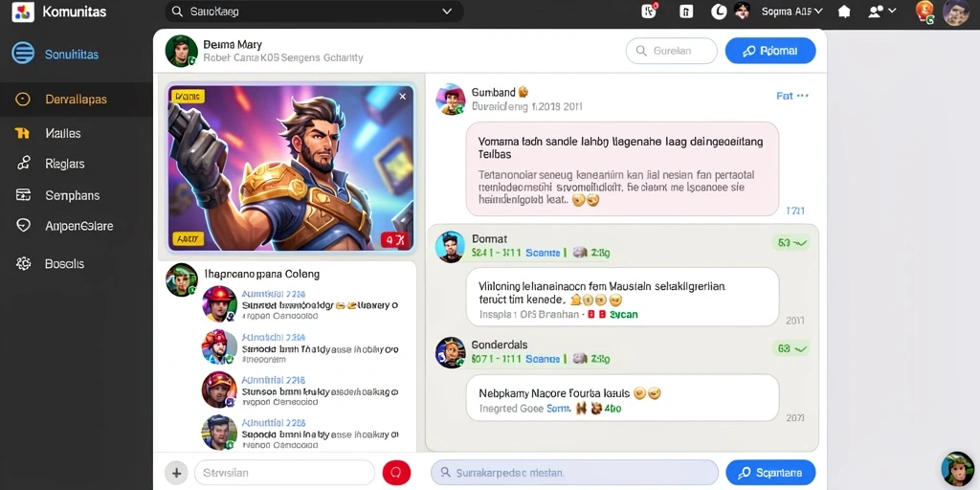The image size is (980, 490).
Task: Click the first red-helmet avatar in list
Action: 219,303
